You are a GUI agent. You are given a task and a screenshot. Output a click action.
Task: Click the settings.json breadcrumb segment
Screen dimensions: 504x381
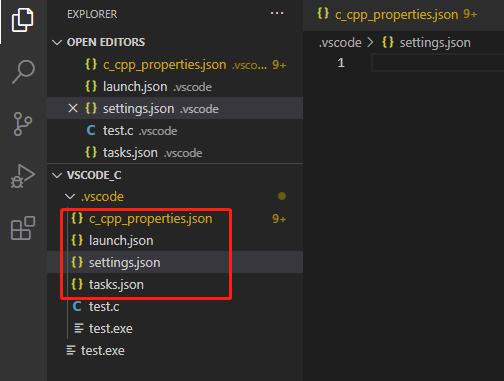[x=426, y=43]
